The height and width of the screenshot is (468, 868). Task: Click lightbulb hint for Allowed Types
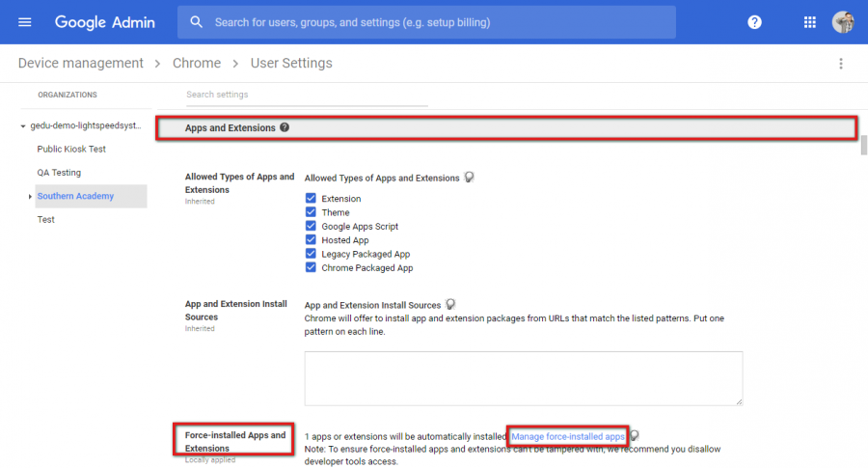(469, 178)
